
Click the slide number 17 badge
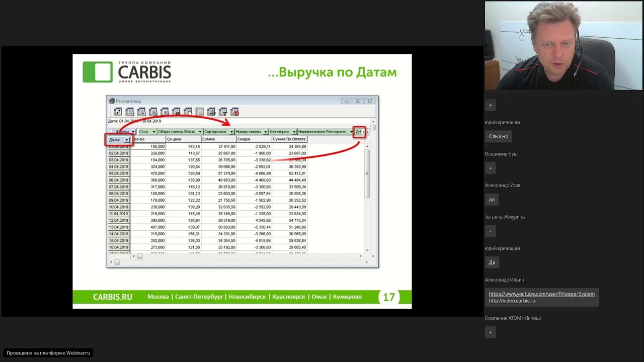point(388,297)
